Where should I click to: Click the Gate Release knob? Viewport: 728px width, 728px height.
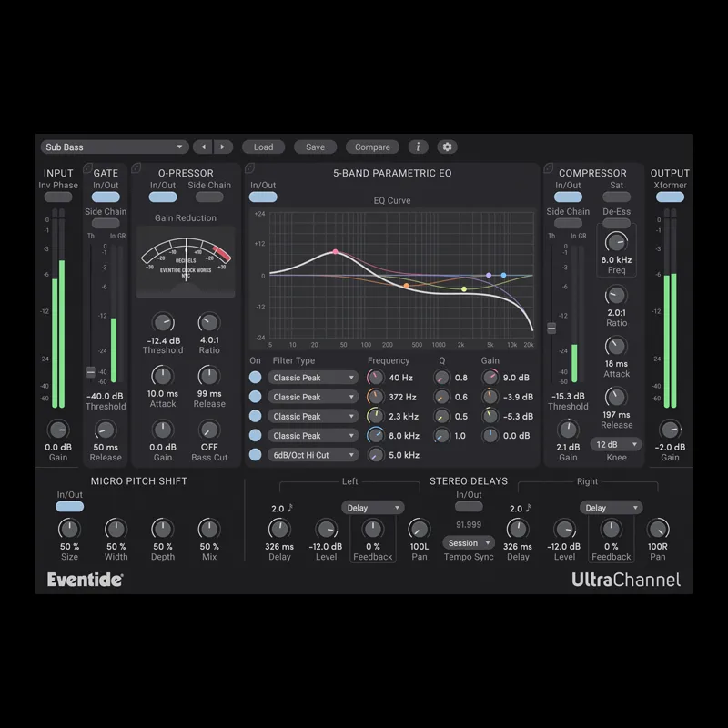[106, 430]
